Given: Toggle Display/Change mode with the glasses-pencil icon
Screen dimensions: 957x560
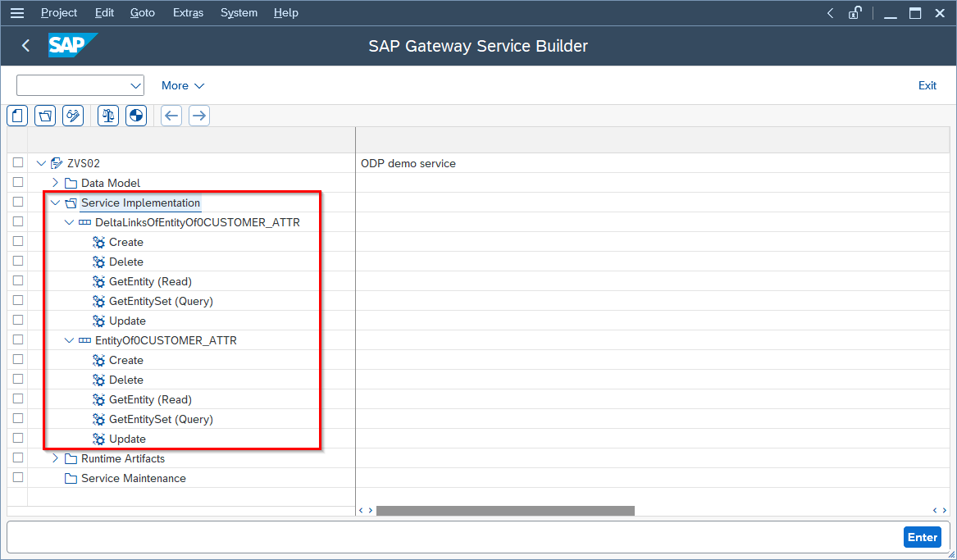Looking at the screenshot, I should point(73,115).
